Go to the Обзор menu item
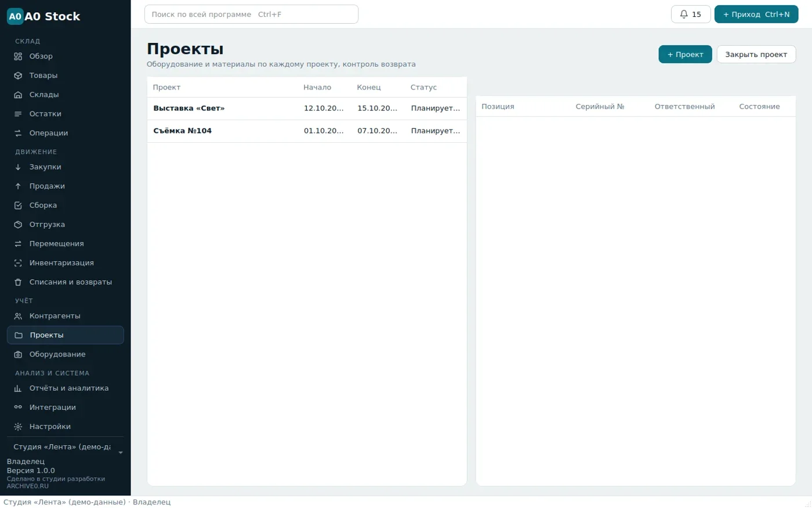This screenshot has width=812, height=508. (x=66, y=56)
